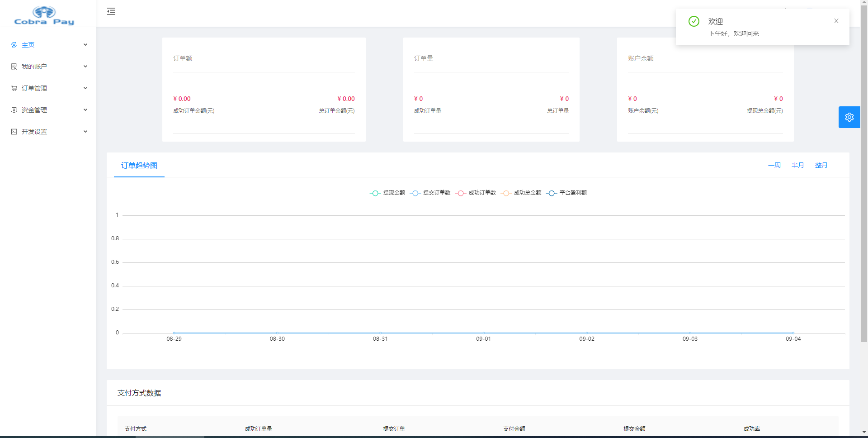868x438 pixels.
Task: Click the 订单管理 shopping cart icon
Action: pos(14,88)
